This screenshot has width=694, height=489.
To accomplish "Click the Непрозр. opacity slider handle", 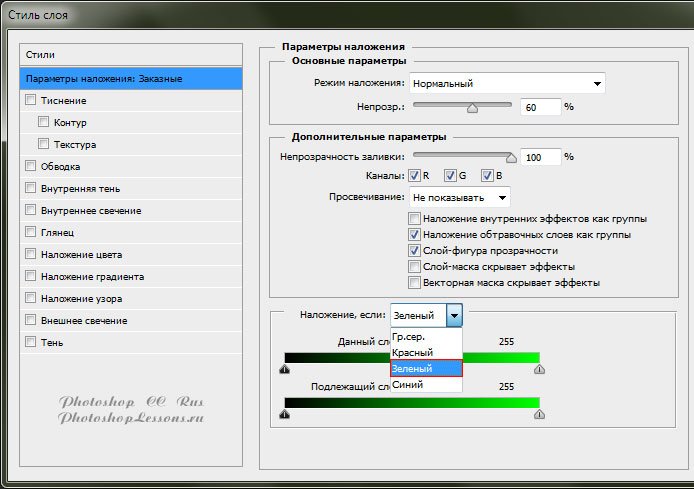I will click(472, 107).
